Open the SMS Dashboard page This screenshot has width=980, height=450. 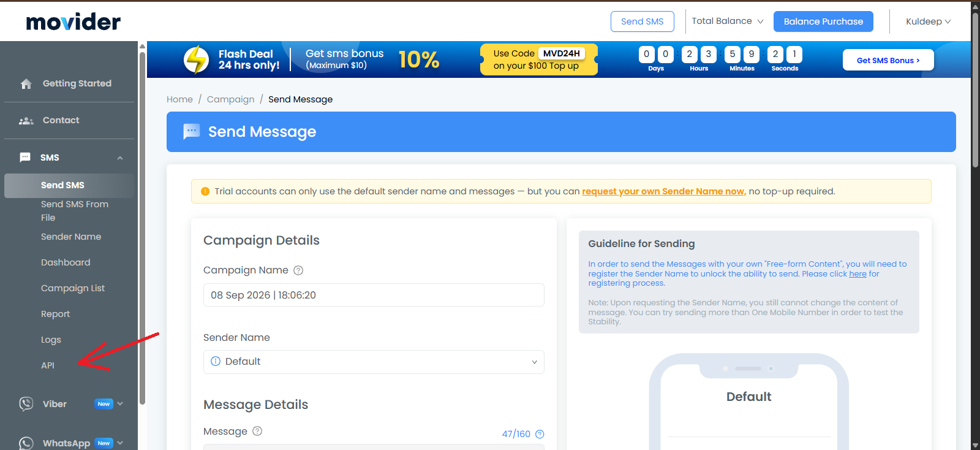66,262
